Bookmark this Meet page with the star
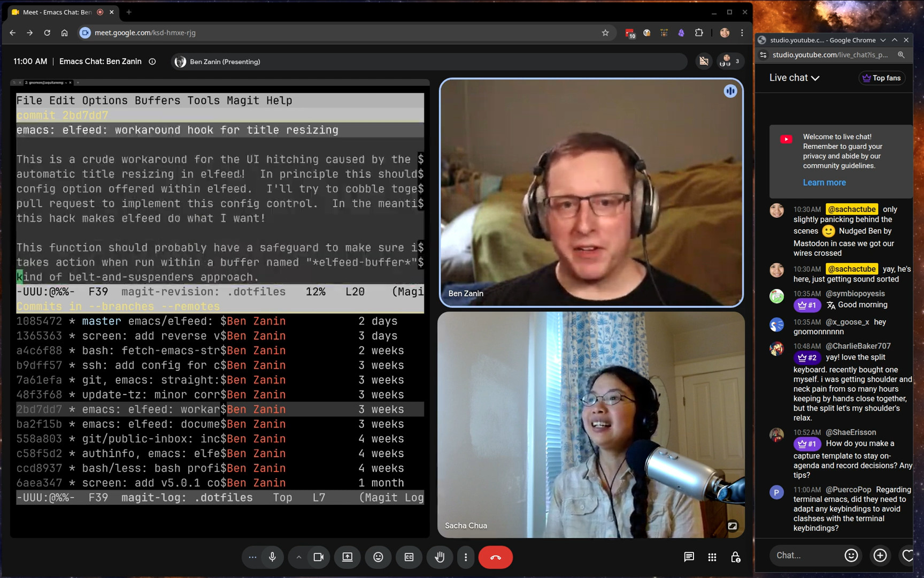924x578 pixels. [605, 33]
